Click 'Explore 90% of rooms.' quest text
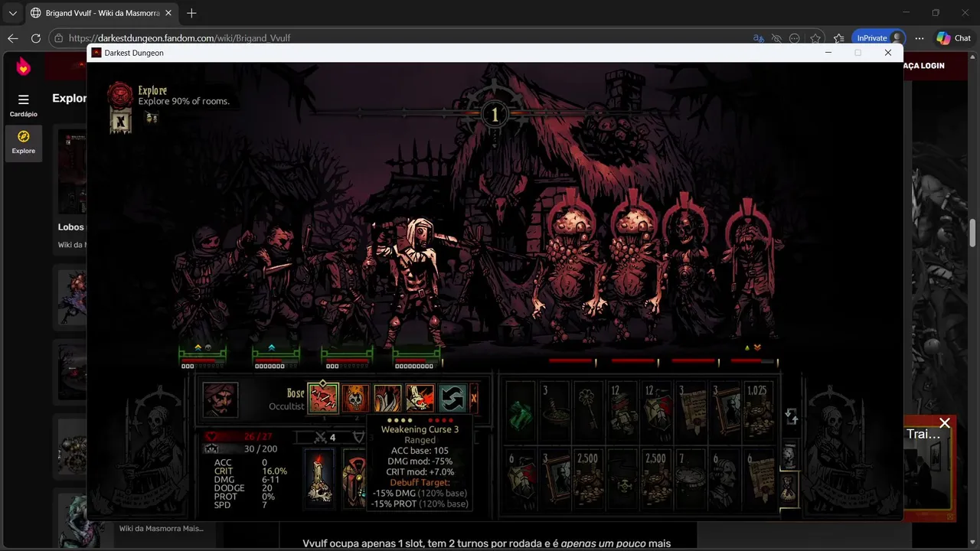Viewport: 980px width, 551px height. (184, 101)
